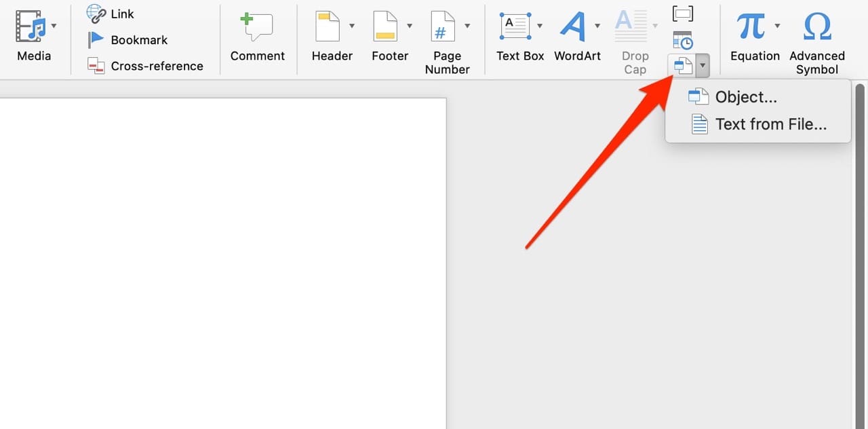Insert a Link
This screenshot has width=868, height=429.
[111, 13]
